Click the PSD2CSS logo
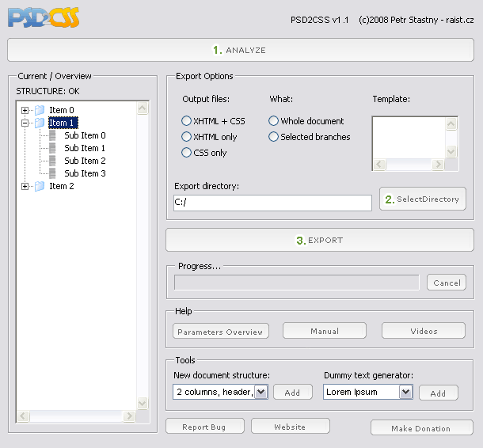The height and width of the screenshot is (448, 483). pyautogui.click(x=43, y=17)
